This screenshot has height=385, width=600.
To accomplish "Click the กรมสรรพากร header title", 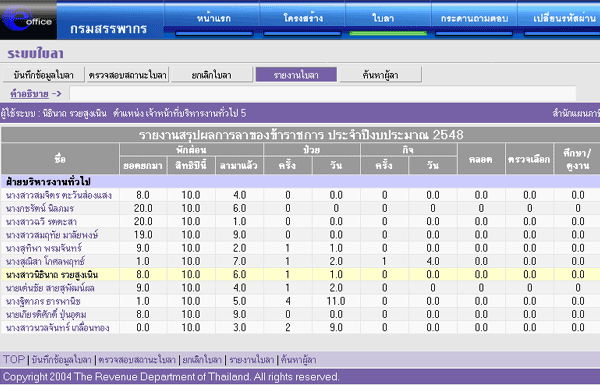I will coord(109,29).
